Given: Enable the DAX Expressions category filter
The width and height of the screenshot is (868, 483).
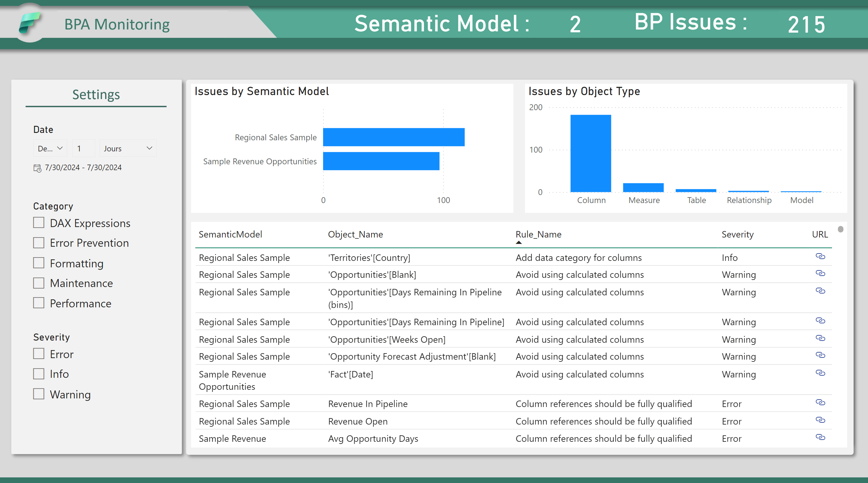Looking at the screenshot, I should point(38,222).
